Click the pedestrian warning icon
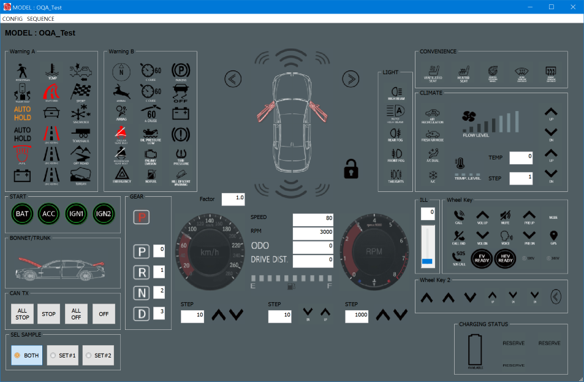 click(x=22, y=72)
